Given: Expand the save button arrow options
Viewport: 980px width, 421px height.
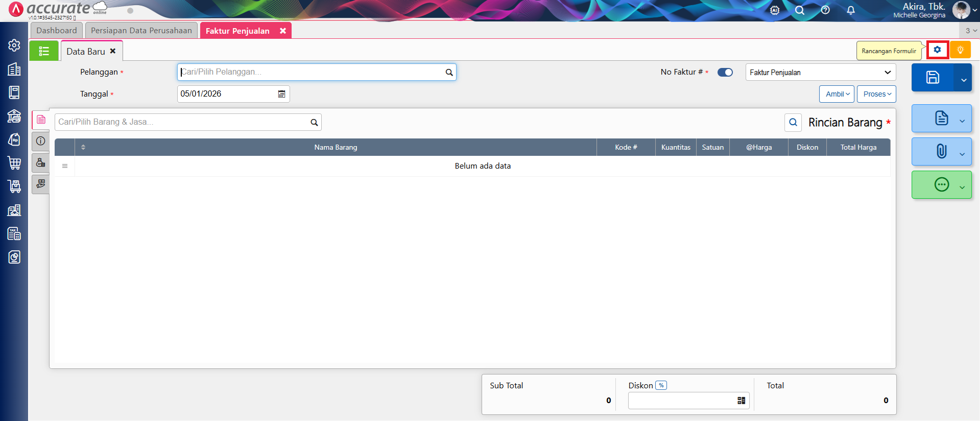Looking at the screenshot, I should click(963, 80).
